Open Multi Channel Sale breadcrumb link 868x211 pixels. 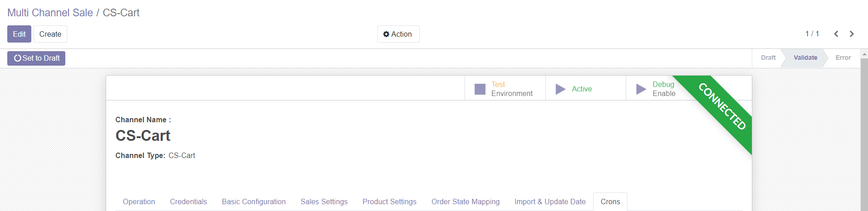pyautogui.click(x=50, y=13)
